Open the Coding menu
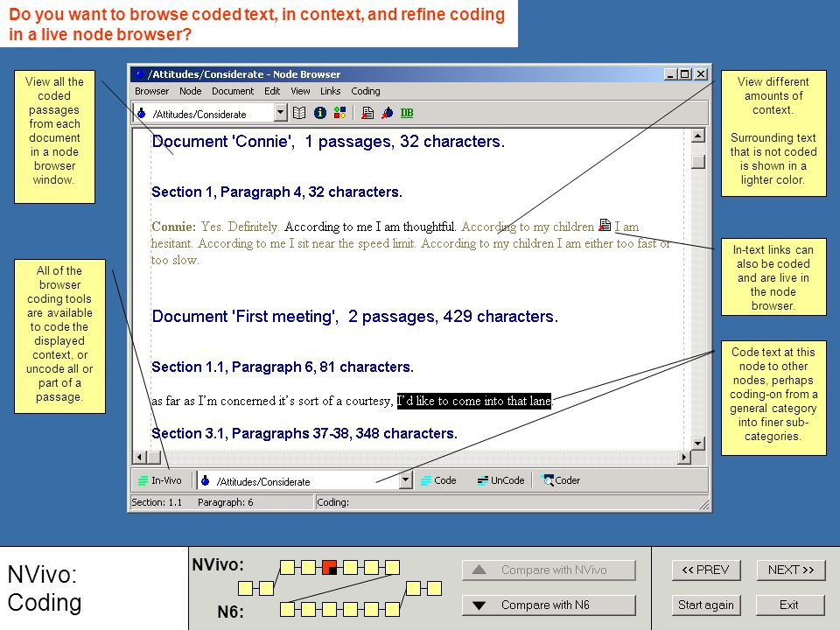840x630 pixels. [366, 91]
